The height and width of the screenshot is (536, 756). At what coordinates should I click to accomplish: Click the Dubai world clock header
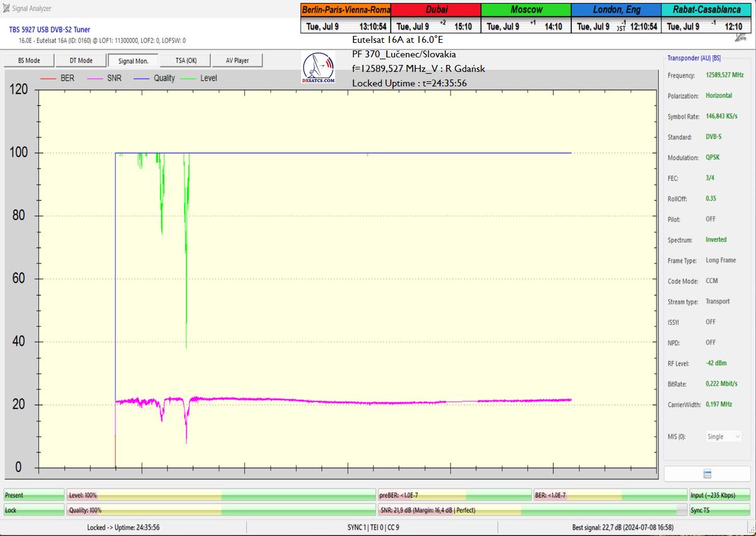coord(436,10)
